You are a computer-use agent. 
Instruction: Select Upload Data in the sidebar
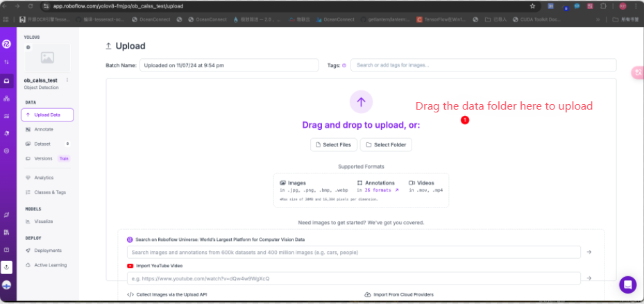pyautogui.click(x=47, y=115)
